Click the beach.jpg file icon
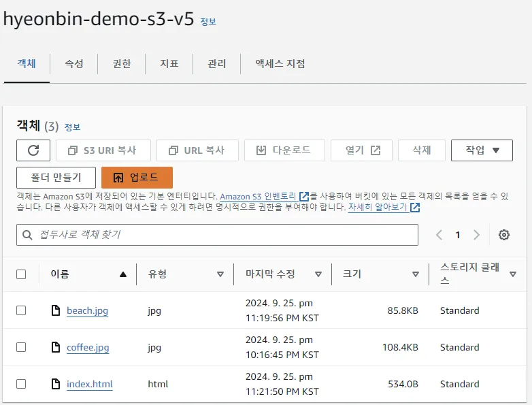This screenshot has width=532, height=405. 56,310
